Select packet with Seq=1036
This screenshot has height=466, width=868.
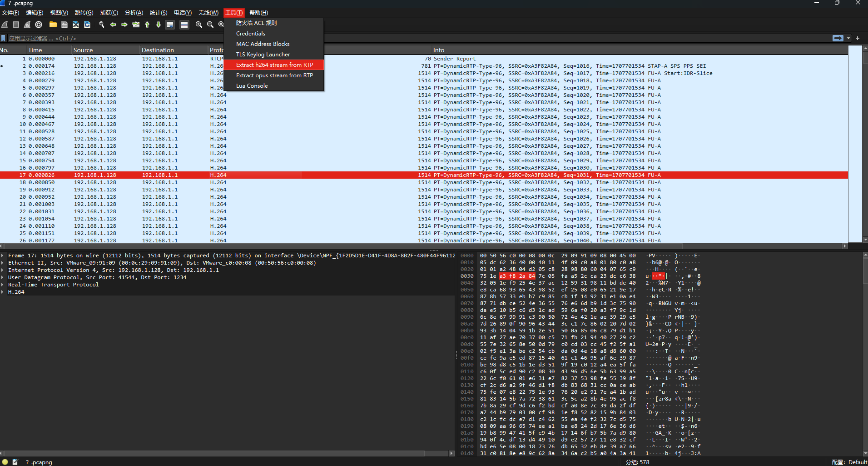click(x=424, y=211)
